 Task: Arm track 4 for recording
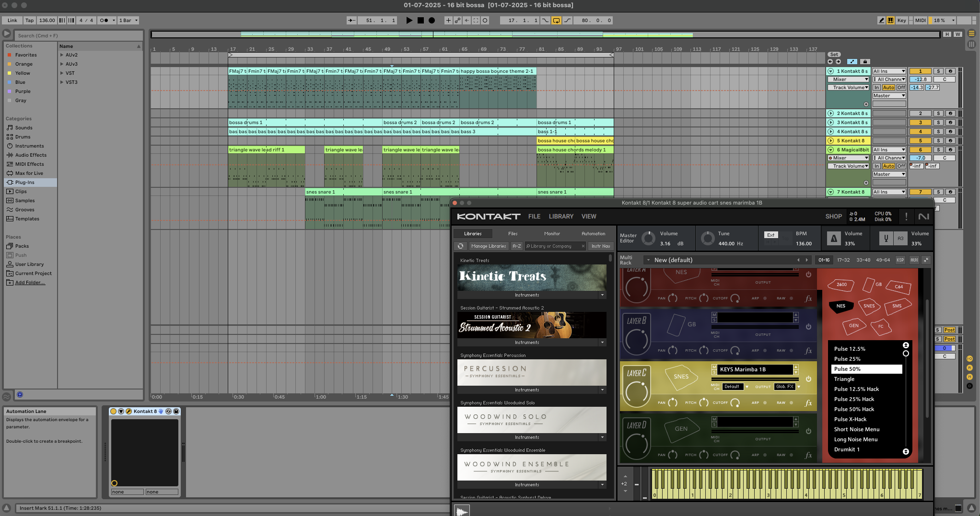pos(950,132)
